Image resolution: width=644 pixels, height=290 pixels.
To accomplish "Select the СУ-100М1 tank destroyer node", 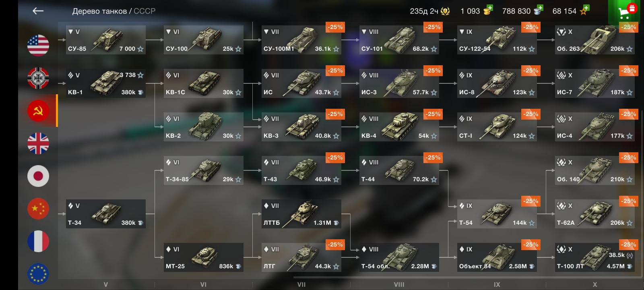I will coord(301,40).
